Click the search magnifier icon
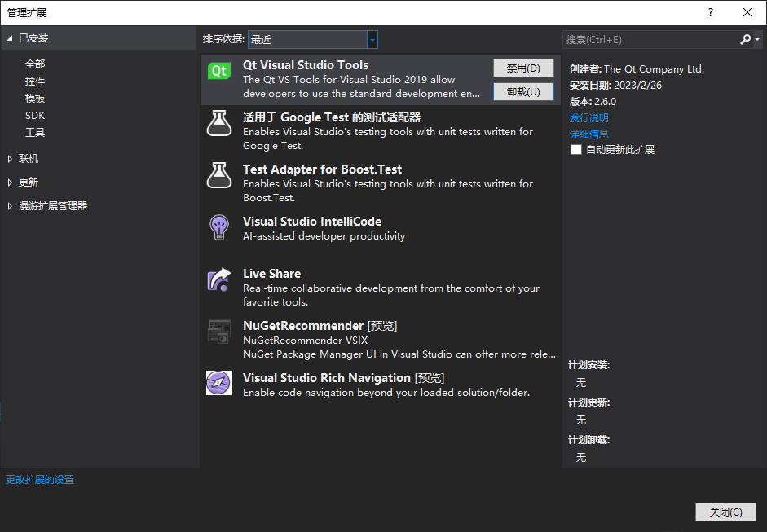This screenshot has width=767, height=532. (x=745, y=39)
